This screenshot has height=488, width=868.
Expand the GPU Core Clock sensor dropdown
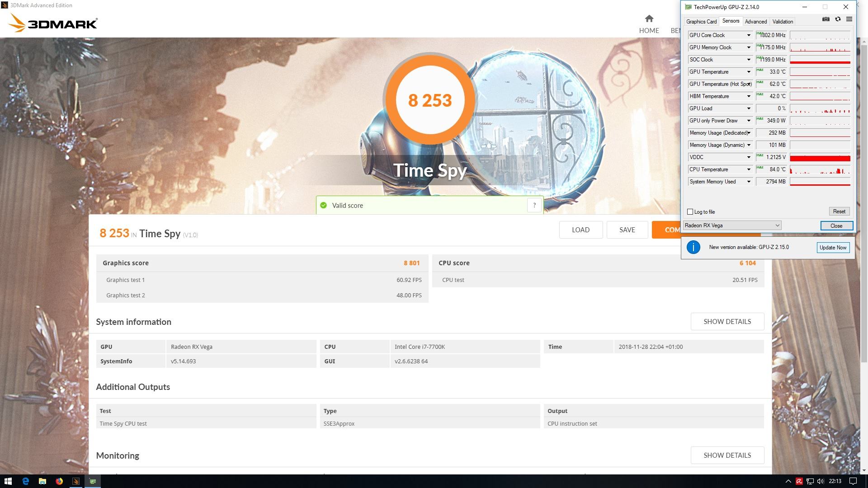coord(749,35)
